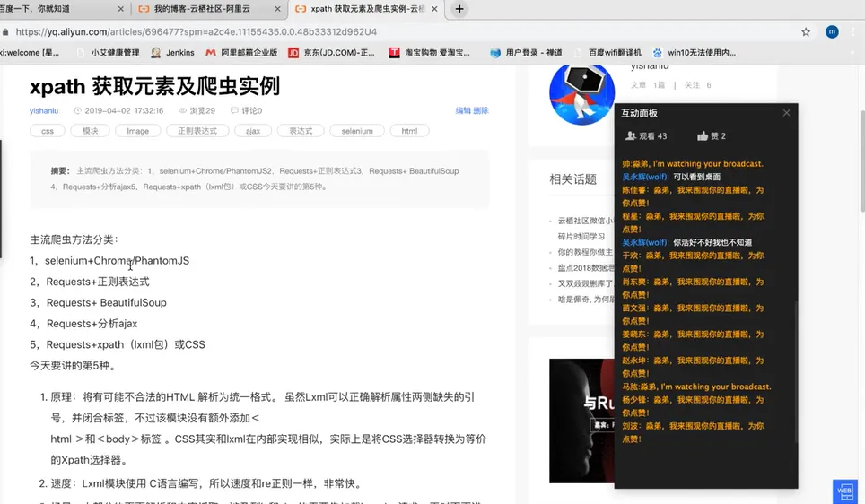Click the 删除 delete link
This screenshot has width=865, height=504.
pos(481,110)
